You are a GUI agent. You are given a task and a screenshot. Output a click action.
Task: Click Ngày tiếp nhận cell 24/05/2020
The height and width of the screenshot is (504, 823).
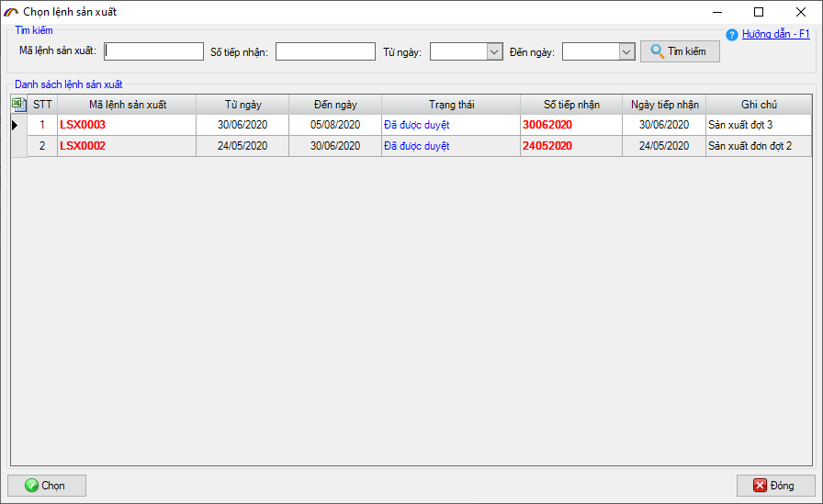point(664,146)
